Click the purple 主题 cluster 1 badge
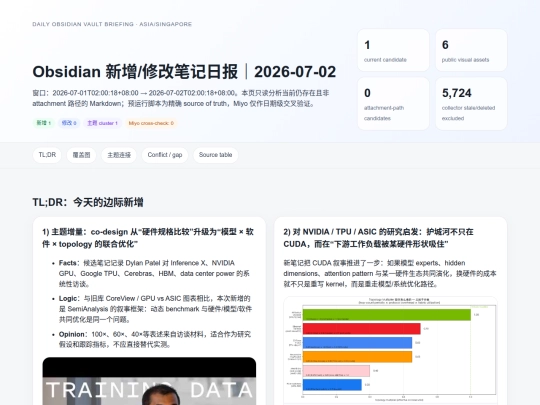The height and width of the screenshot is (405, 540). click(x=102, y=123)
